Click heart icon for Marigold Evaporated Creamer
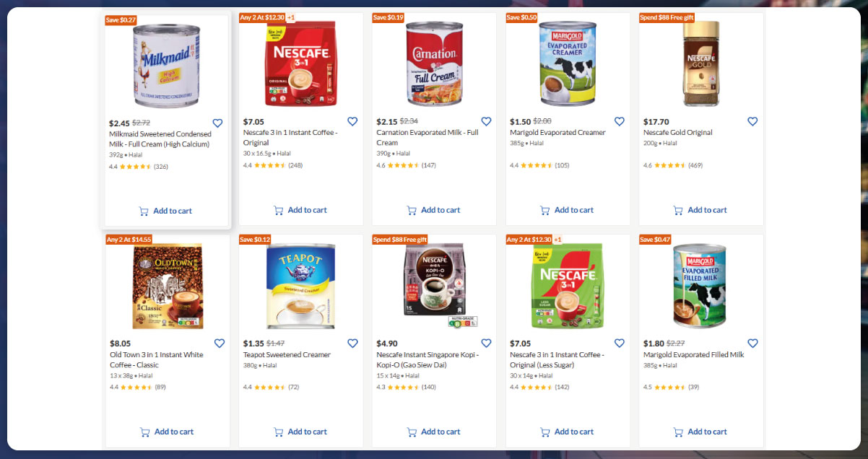This screenshot has width=868, height=459. pos(619,122)
